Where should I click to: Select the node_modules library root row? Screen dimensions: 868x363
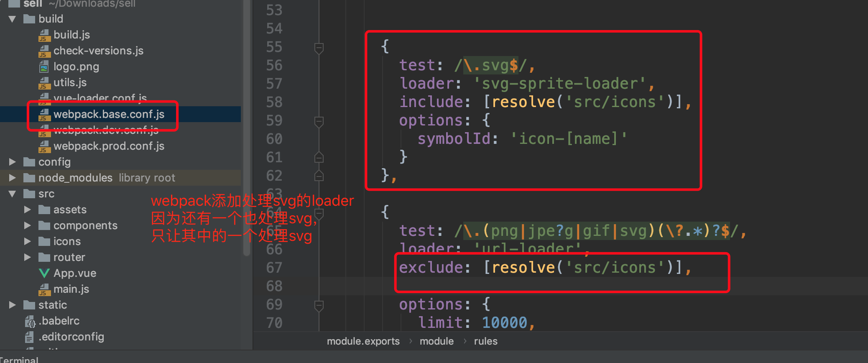click(120, 178)
